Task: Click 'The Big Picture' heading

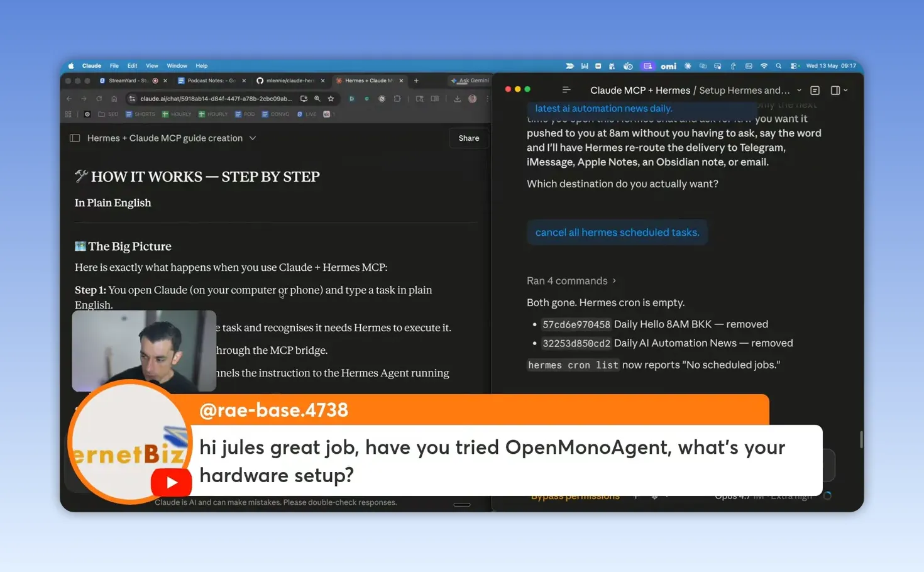Action: click(129, 246)
